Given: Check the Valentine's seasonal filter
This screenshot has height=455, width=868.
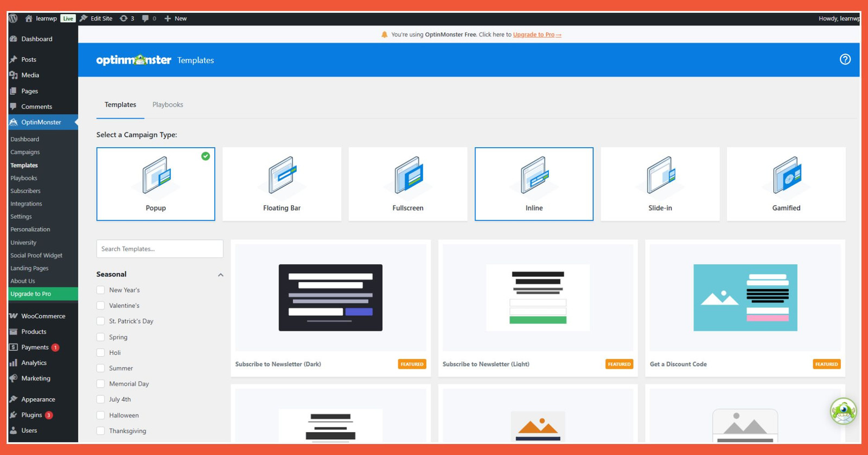Looking at the screenshot, I should [100, 306].
